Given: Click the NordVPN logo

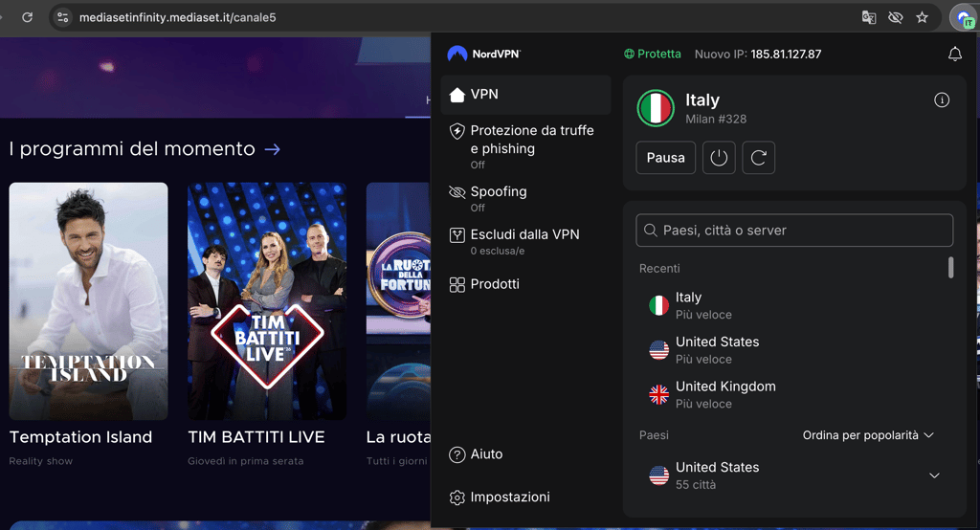Looking at the screenshot, I should point(483,54).
